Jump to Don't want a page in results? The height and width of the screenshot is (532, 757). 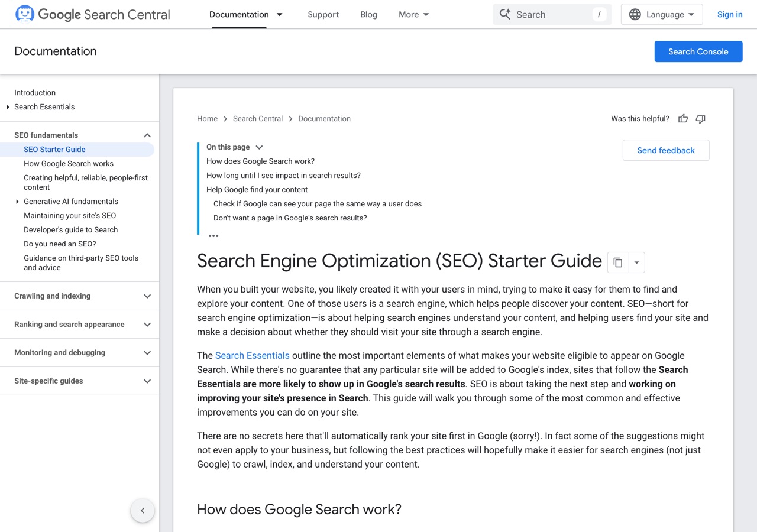(x=290, y=218)
